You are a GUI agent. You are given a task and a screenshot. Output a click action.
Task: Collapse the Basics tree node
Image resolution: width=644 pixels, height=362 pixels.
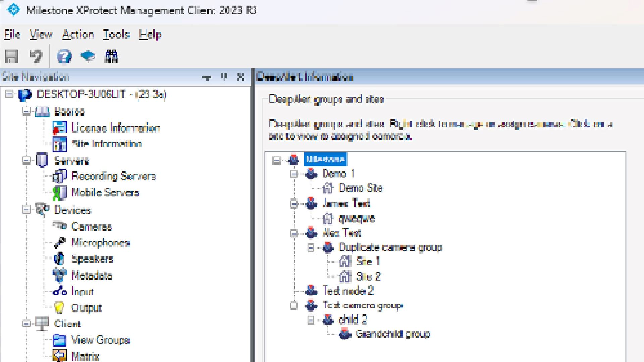point(26,112)
